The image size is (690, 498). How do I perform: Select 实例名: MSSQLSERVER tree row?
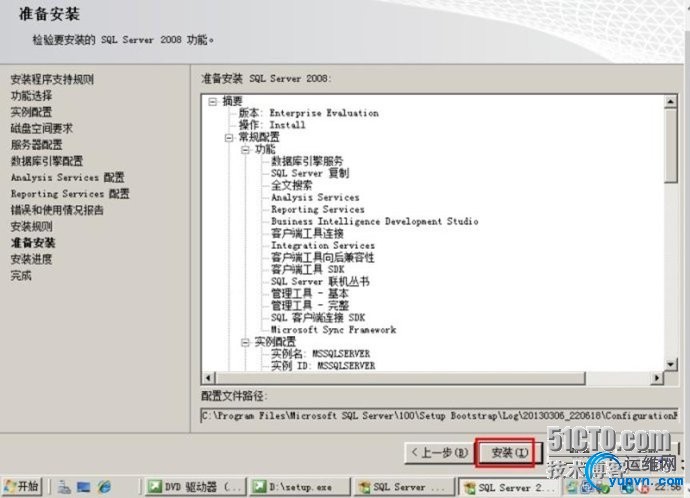321,354
